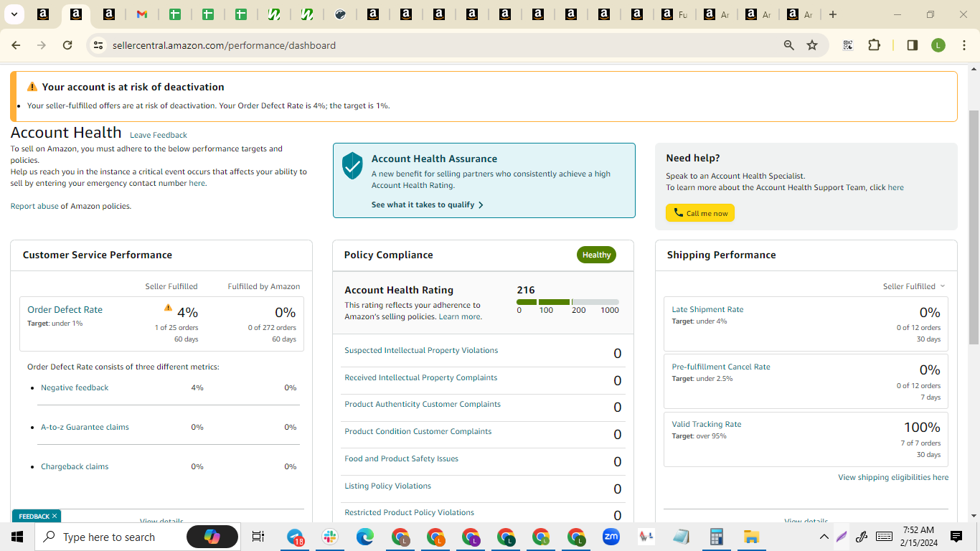The image size is (980, 551).
Task: Open Calculator from the taskbar
Action: click(716, 537)
